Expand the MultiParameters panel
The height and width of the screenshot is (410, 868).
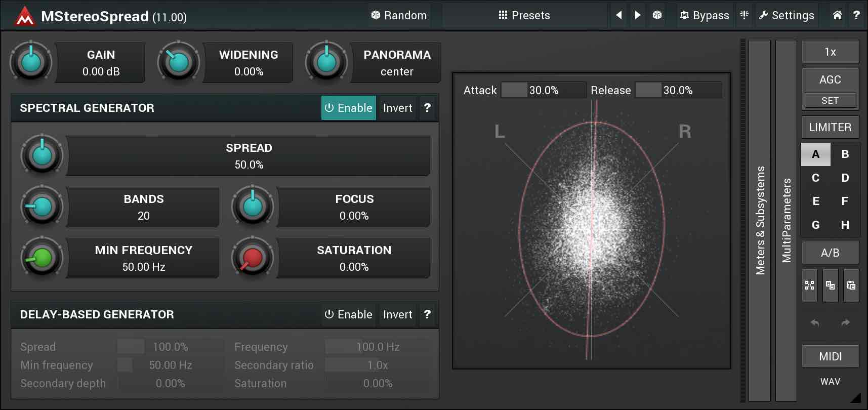coord(786,220)
